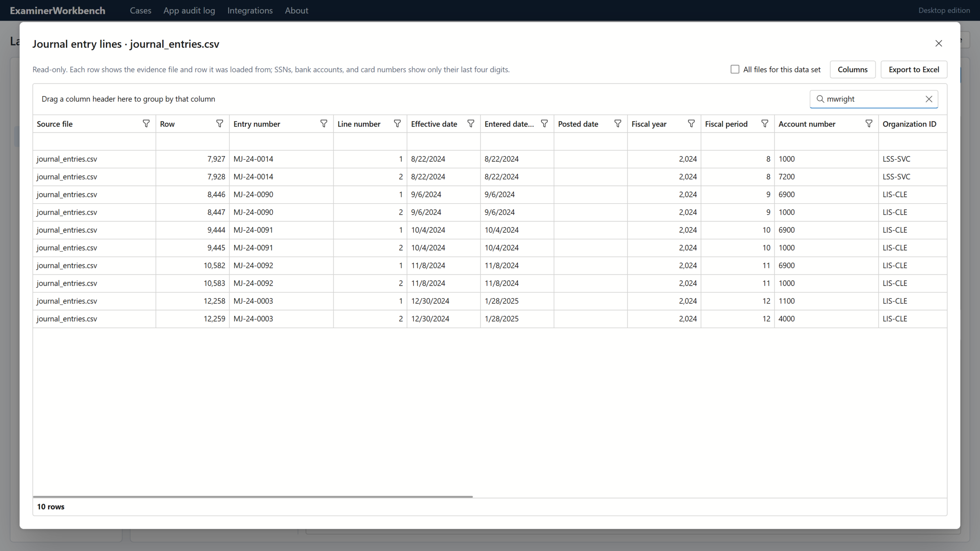The height and width of the screenshot is (551, 980).
Task: Open the Account number filter icon
Action: tap(869, 124)
